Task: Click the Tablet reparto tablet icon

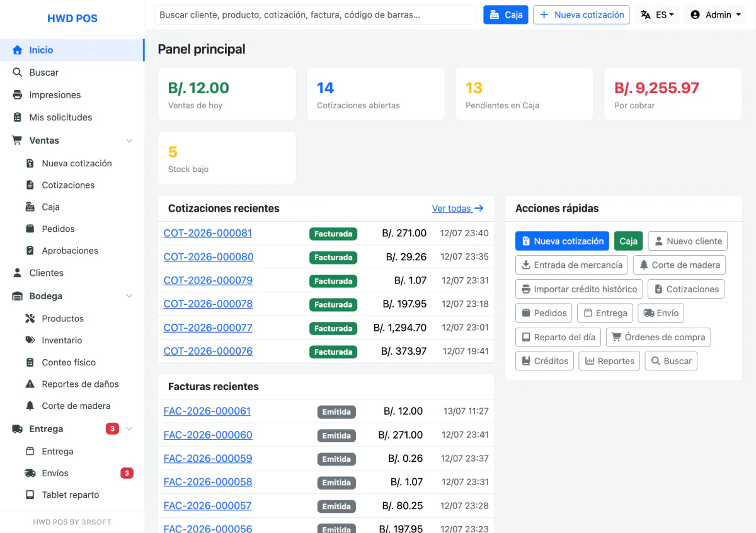Action: pyautogui.click(x=30, y=495)
